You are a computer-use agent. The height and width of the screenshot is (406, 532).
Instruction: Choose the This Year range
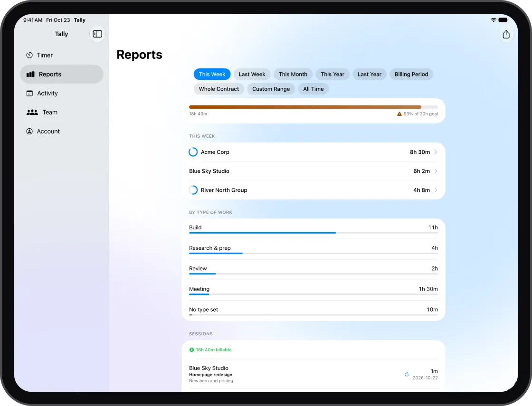pyautogui.click(x=332, y=74)
